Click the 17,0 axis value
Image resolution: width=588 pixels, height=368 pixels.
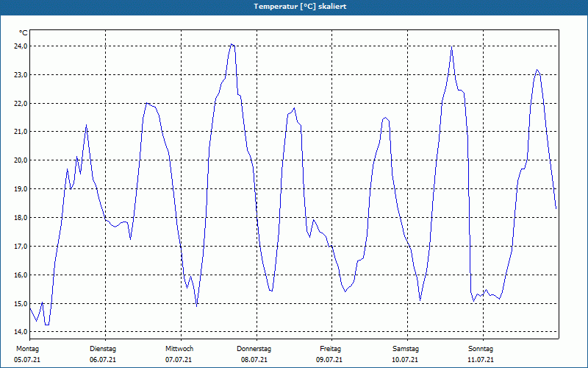click(21, 247)
